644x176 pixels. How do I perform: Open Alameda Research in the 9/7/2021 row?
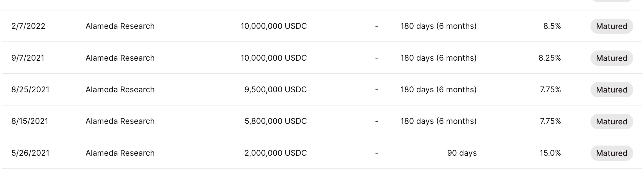[x=120, y=58]
